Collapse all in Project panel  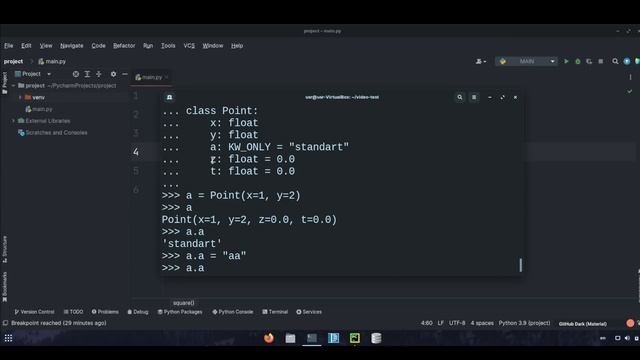pos(98,74)
